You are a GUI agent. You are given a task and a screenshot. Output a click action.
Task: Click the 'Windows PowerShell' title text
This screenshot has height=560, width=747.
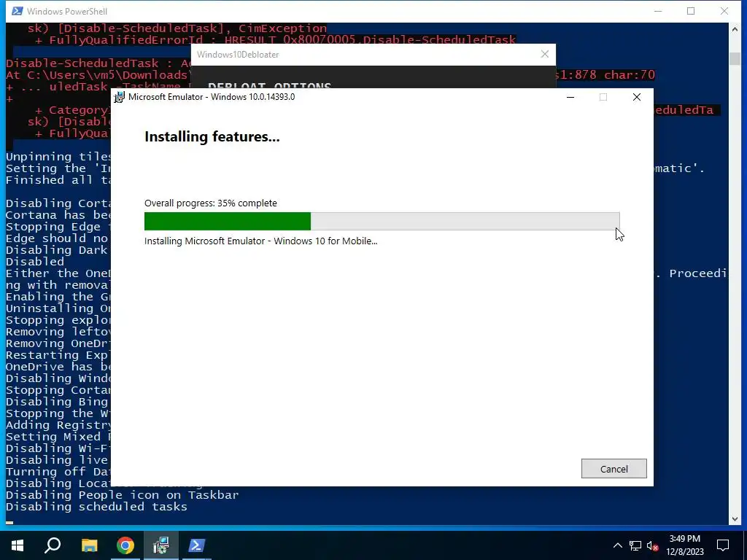pos(66,12)
